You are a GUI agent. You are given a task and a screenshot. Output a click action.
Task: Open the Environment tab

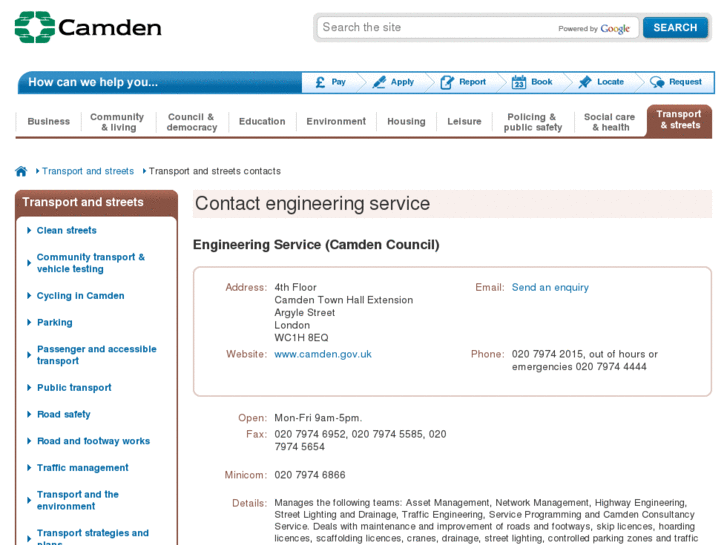pos(336,122)
